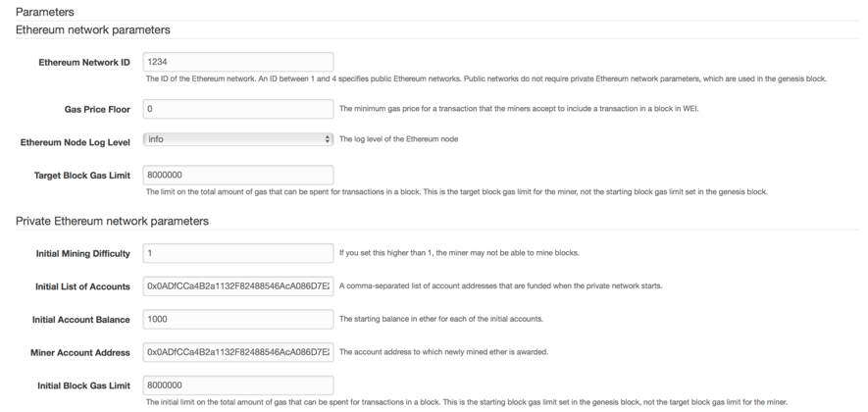Click the Miner Account Address field
Image resolution: width=868 pixels, height=412 pixels.
tap(238, 352)
